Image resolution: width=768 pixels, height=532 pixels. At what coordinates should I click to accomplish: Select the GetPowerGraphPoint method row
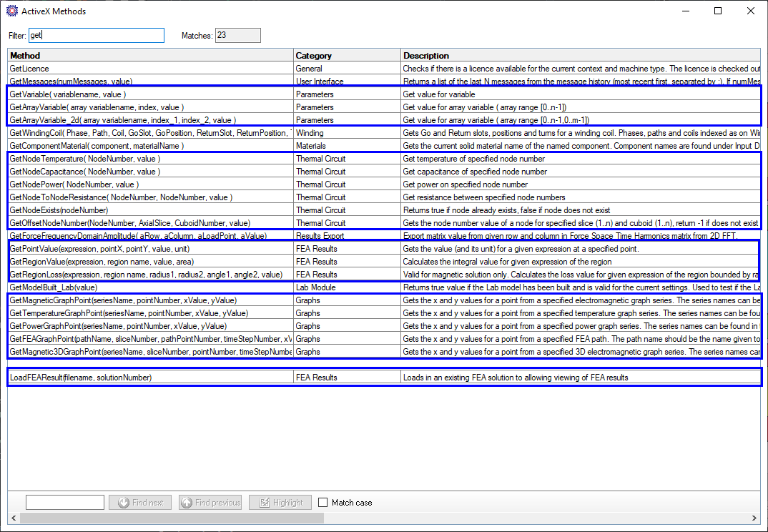(x=384, y=326)
